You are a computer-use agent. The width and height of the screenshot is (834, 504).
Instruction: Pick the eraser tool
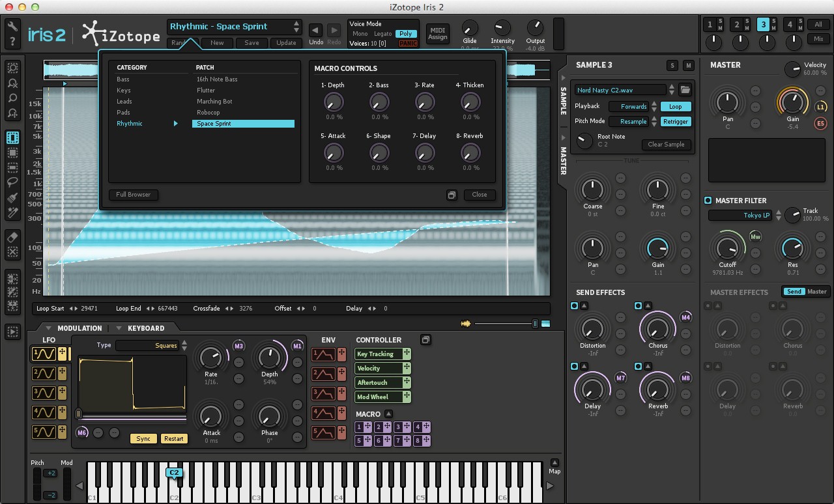12,237
